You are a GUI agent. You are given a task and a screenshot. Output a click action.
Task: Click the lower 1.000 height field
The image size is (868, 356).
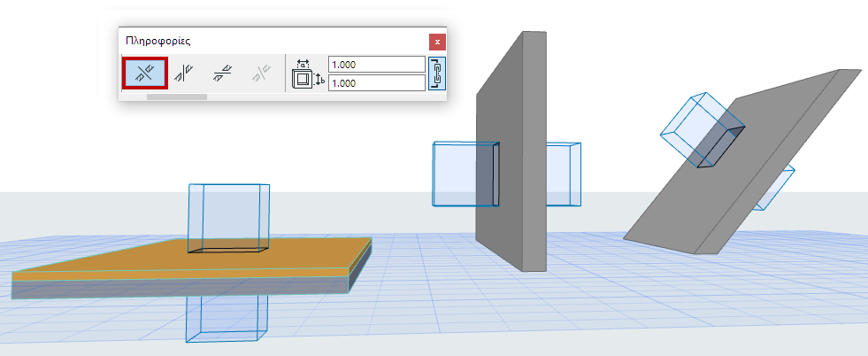coord(376,83)
